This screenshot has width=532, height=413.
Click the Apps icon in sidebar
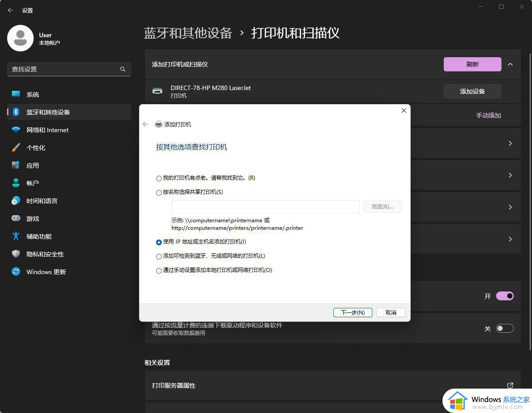(x=16, y=165)
